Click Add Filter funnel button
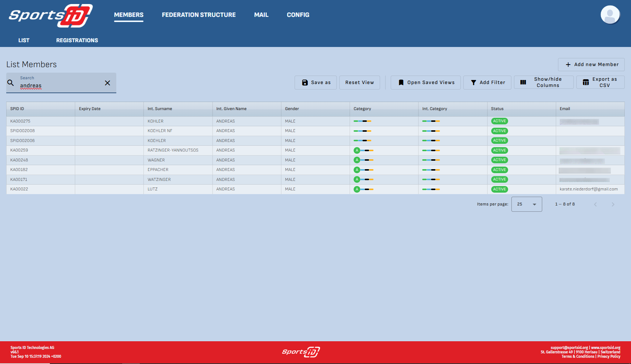The image size is (631, 364). pos(487,83)
